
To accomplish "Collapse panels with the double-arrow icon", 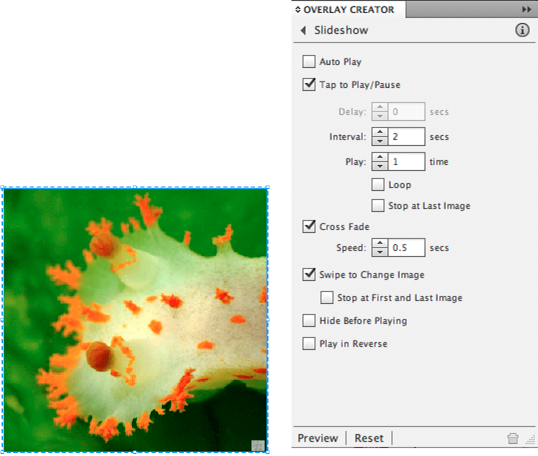I will (x=526, y=9).
